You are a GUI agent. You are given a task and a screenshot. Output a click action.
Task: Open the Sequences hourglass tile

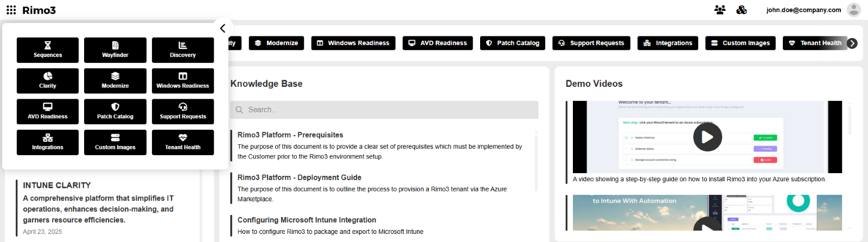tap(48, 50)
